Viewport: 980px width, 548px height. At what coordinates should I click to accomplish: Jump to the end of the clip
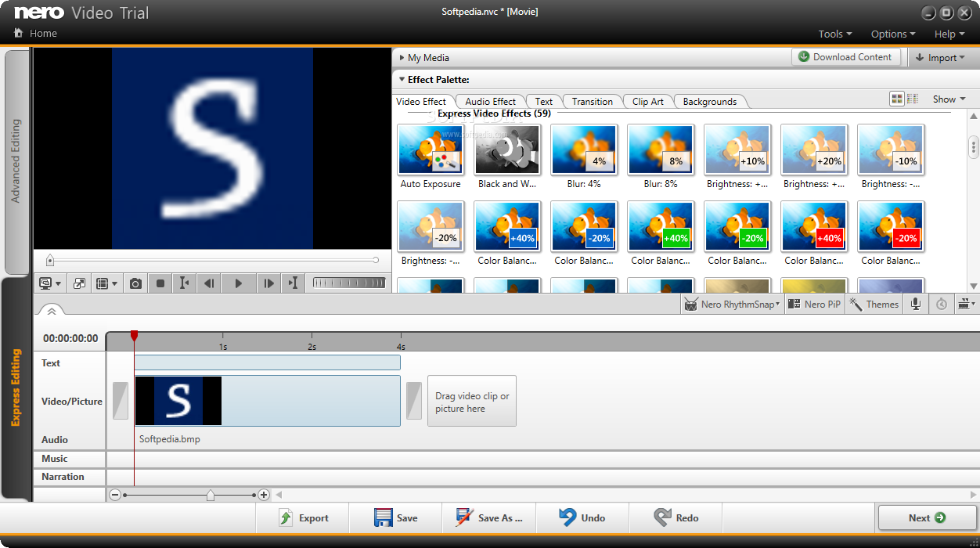pyautogui.click(x=293, y=283)
